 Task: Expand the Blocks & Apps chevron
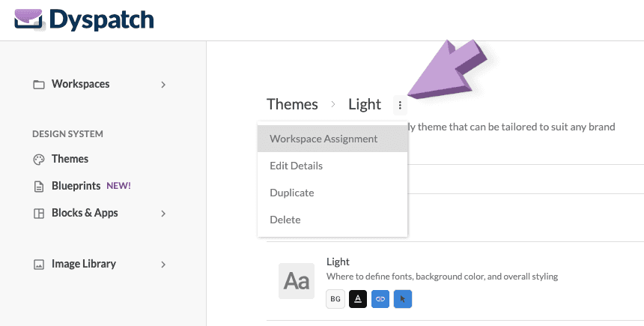[x=163, y=214]
